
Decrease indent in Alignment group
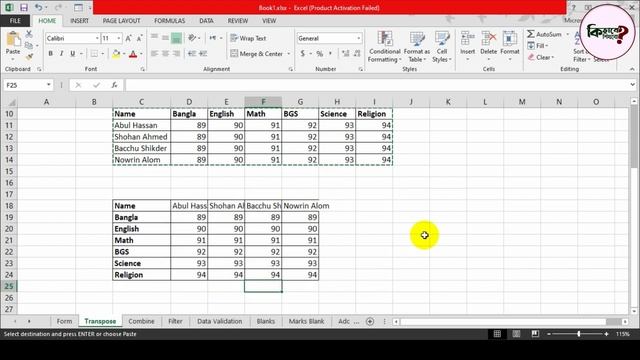point(192,53)
